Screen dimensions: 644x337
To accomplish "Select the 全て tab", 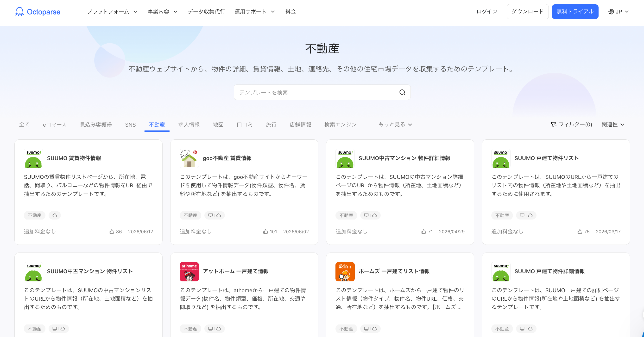I will point(24,125).
